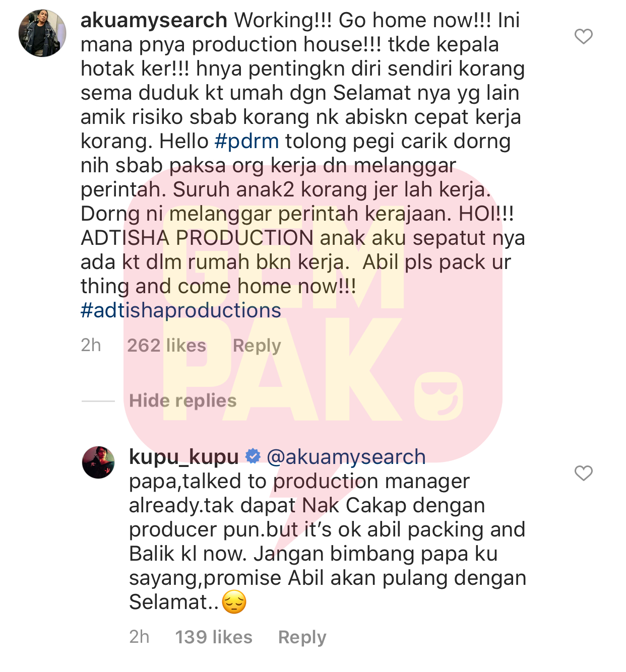Tap the sad emoji after Selamat
This screenshot has width=626, height=672.
tap(234, 602)
